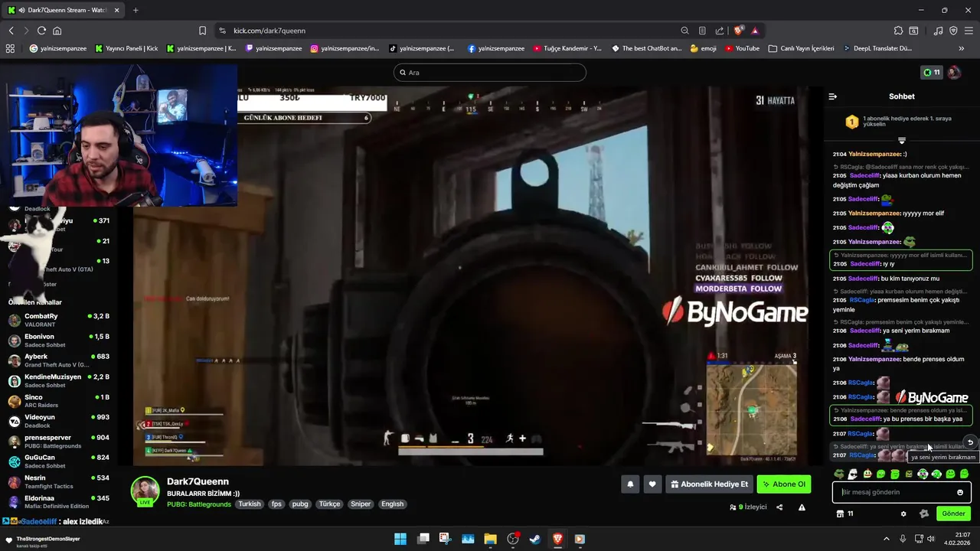Open chat identity badge icon
The height and width of the screenshot is (551, 980).
(x=924, y=514)
